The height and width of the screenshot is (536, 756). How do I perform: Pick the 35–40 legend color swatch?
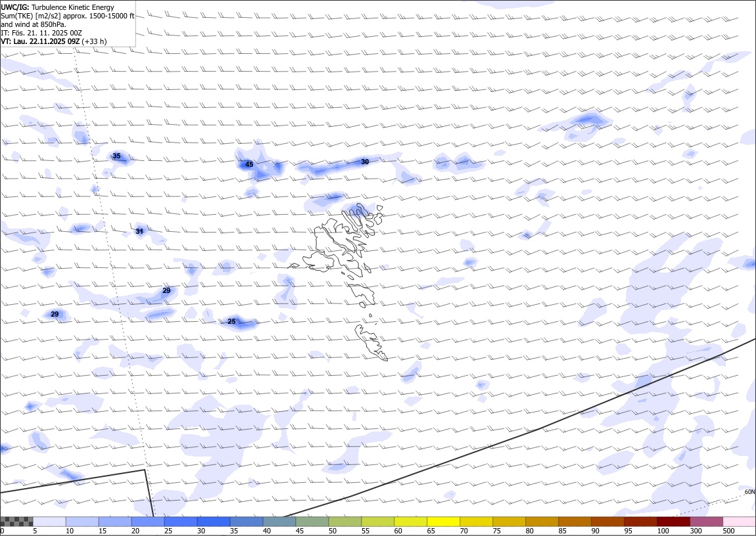pos(247,522)
